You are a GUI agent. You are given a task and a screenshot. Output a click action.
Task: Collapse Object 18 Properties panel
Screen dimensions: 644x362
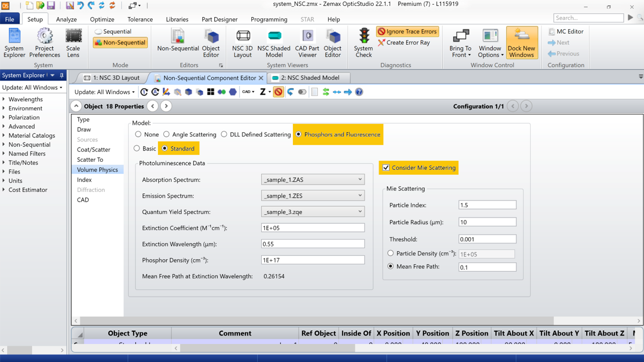pyautogui.click(x=76, y=106)
